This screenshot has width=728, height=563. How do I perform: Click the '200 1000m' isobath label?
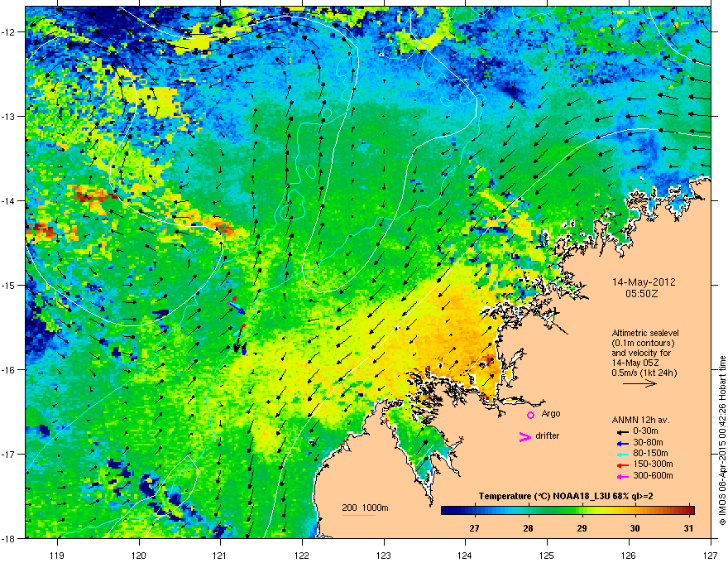pyautogui.click(x=365, y=508)
